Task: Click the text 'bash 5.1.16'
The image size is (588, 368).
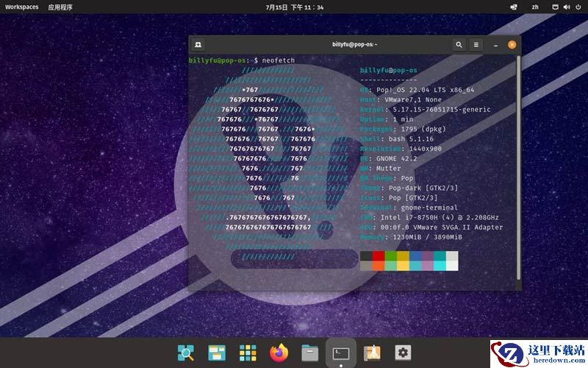Action: (x=411, y=139)
